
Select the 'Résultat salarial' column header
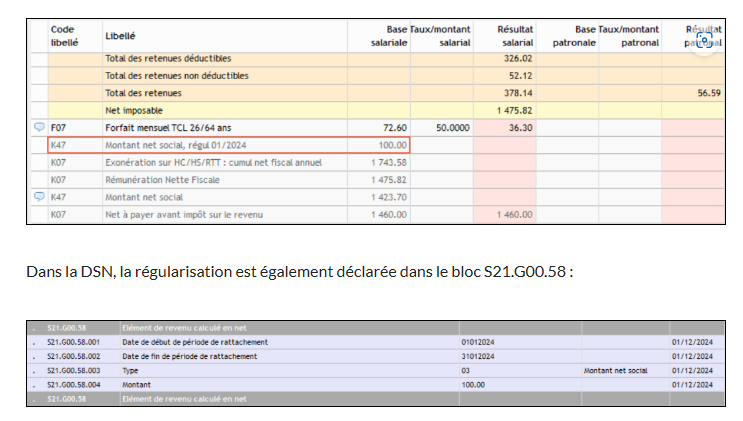(x=515, y=36)
